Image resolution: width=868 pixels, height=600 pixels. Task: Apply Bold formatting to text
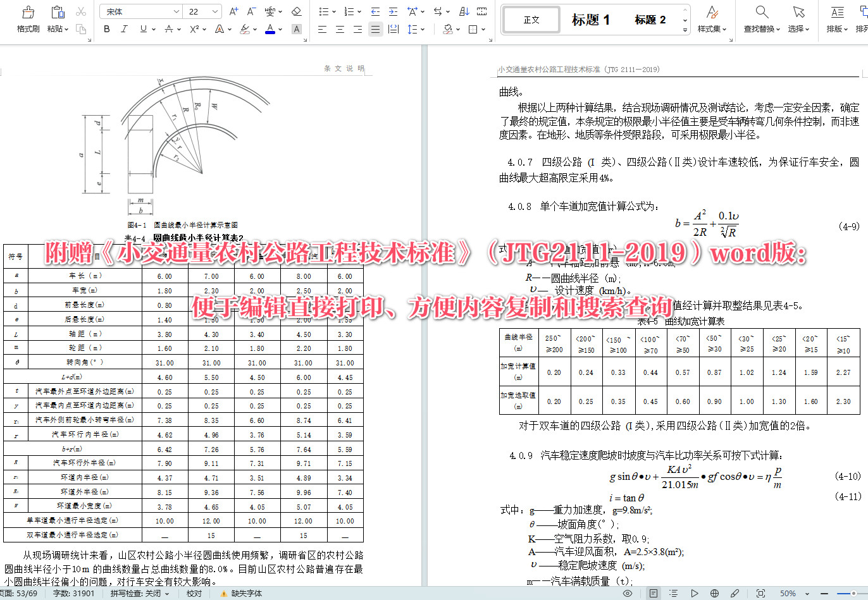click(106, 28)
